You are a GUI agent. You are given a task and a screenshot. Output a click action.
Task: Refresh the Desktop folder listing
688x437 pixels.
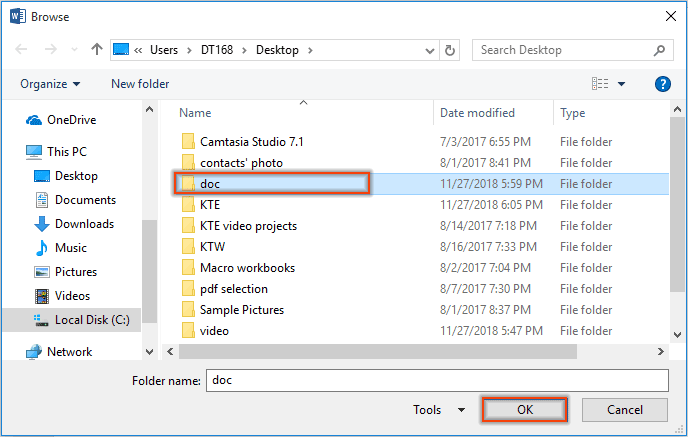(x=451, y=50)
